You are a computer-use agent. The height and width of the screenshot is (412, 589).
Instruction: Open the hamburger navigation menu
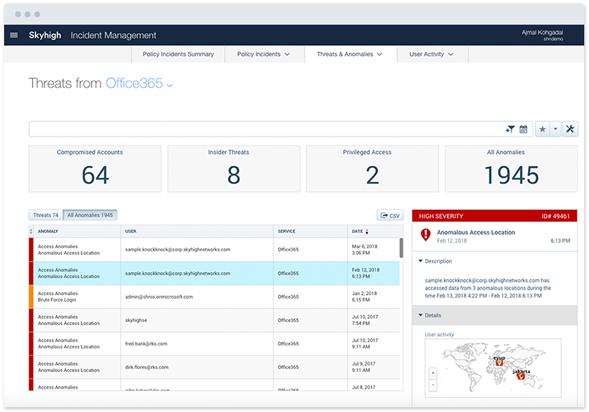click(14, 35)
